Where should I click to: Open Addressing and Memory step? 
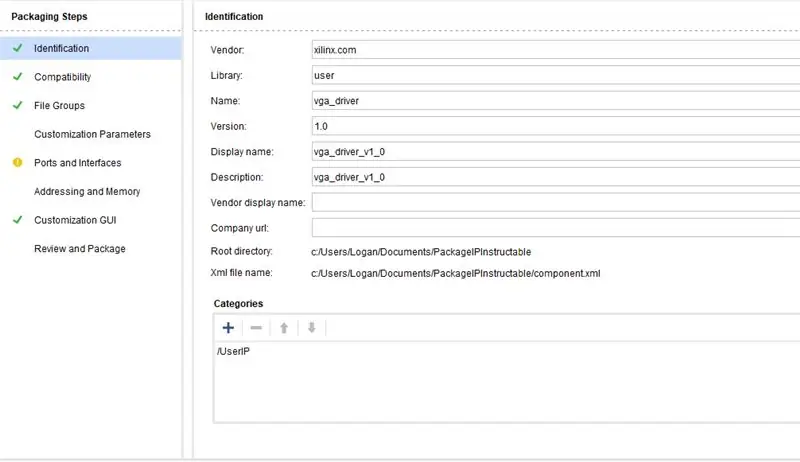click(87, 191)
